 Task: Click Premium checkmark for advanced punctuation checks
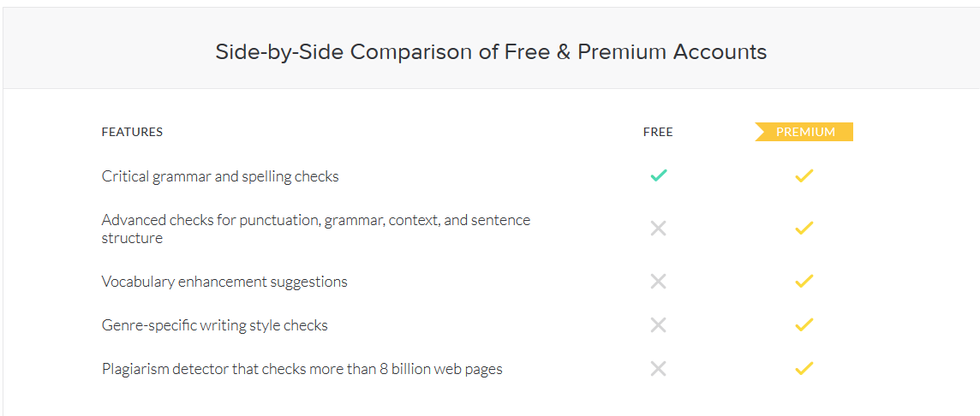[804, 228]
